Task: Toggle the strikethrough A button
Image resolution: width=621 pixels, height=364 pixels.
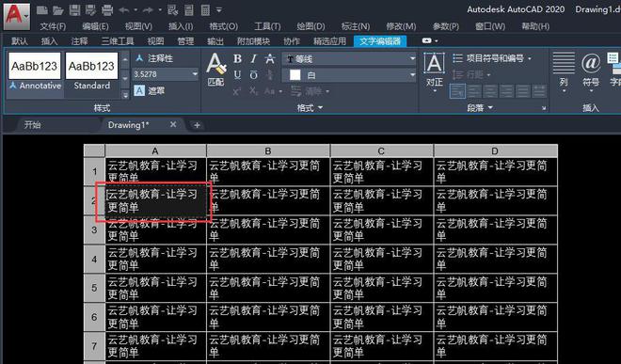Action: coord(270,58)
